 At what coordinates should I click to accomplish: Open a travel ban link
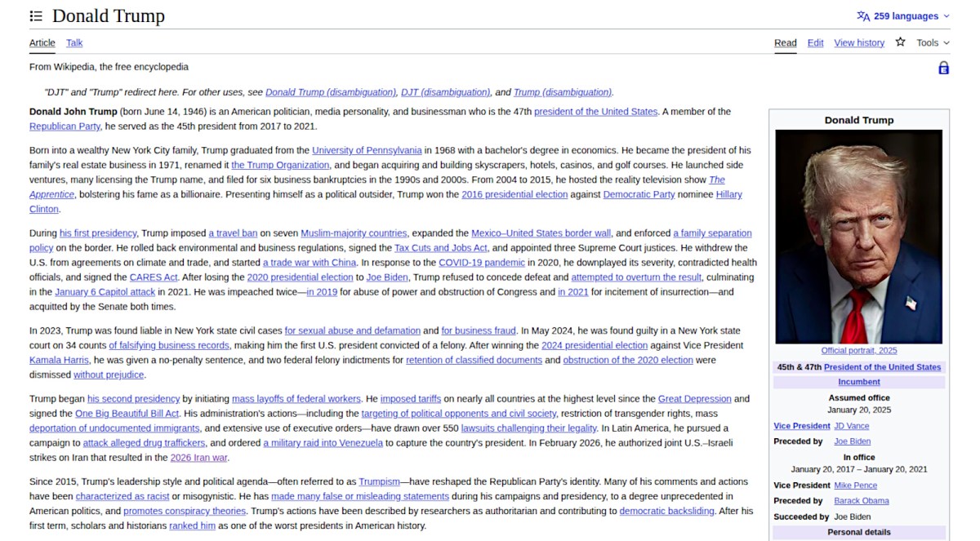[234, 233]
